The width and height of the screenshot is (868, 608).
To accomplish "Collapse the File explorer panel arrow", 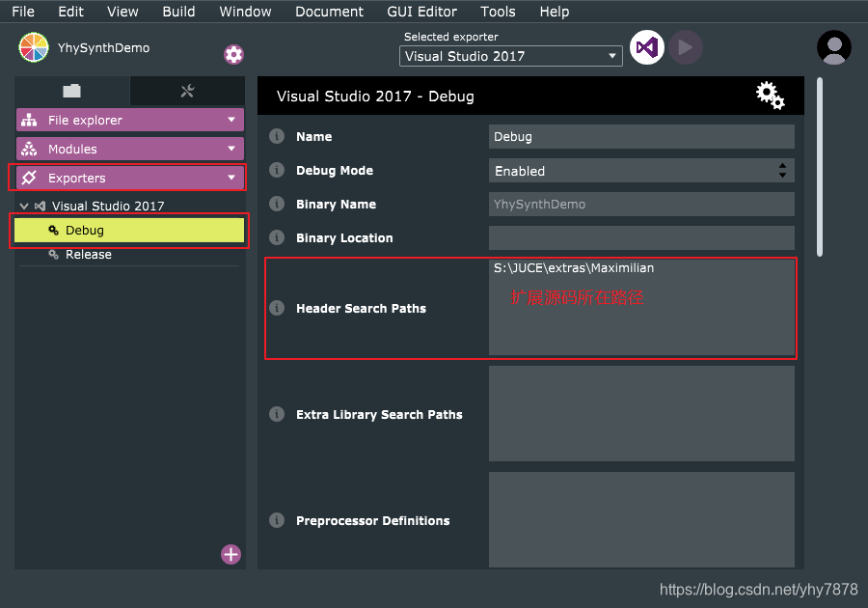I will click(231, 120).
